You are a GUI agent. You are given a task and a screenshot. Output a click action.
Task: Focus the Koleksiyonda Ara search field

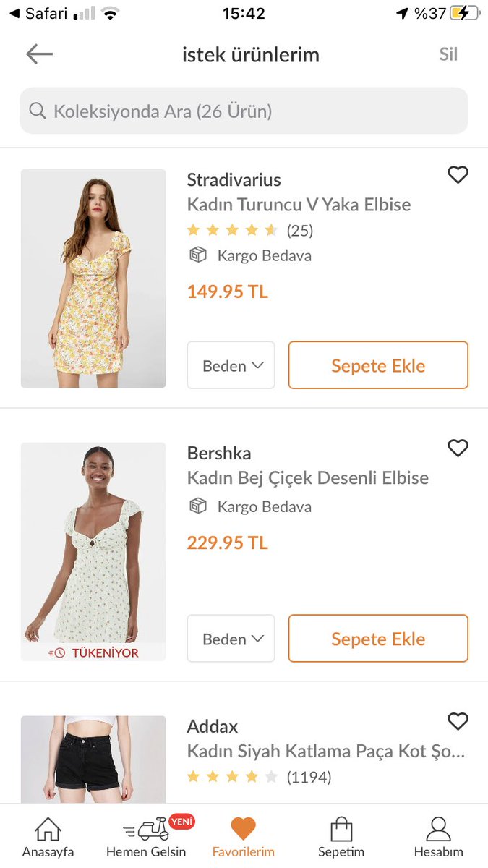point(244,111)
